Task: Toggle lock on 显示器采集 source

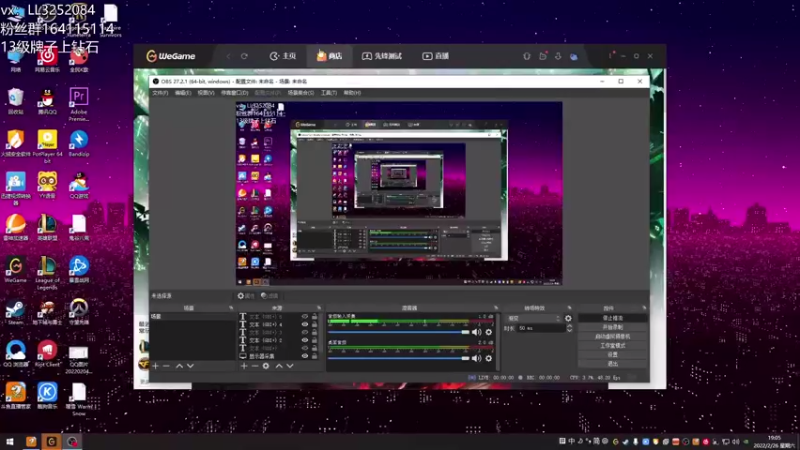Action: coord(314,356)
